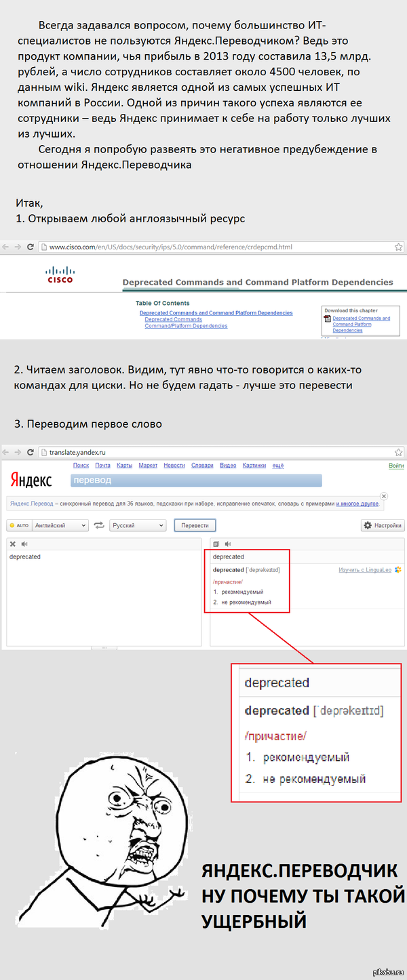
Task: Copy translation with the copy icon
Action: pyautogui.click(x=216, y=544)
